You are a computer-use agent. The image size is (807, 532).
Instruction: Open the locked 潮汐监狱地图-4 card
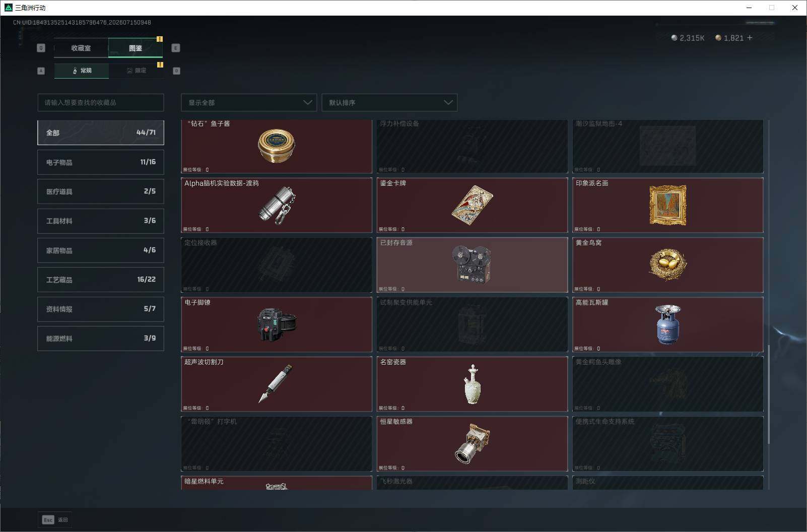668,146
